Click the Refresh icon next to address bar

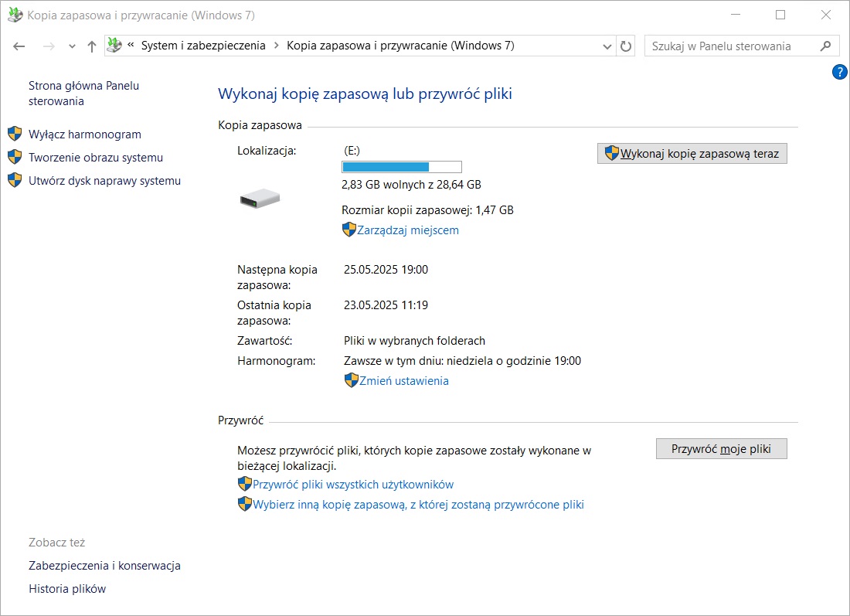click(x=627, y=46)
